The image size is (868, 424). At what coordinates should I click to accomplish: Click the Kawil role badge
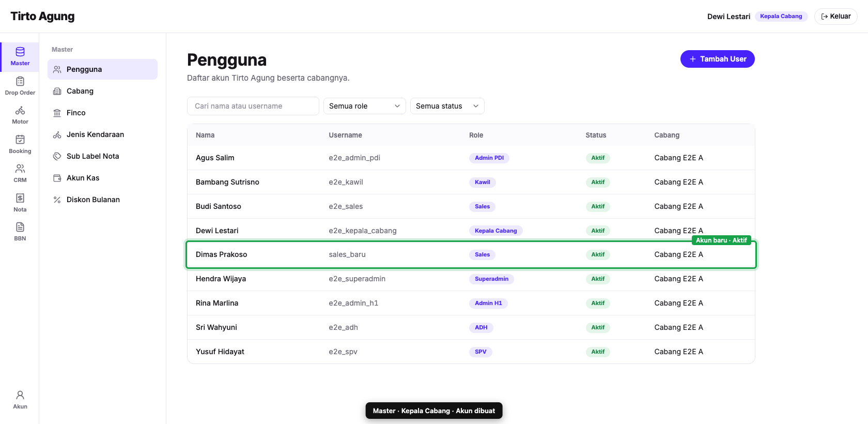point(483,182)
